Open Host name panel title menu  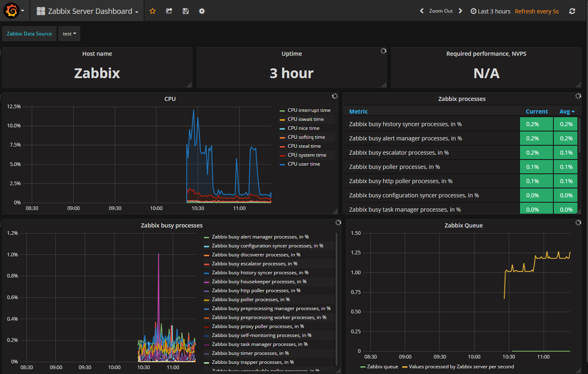point(97,54)
